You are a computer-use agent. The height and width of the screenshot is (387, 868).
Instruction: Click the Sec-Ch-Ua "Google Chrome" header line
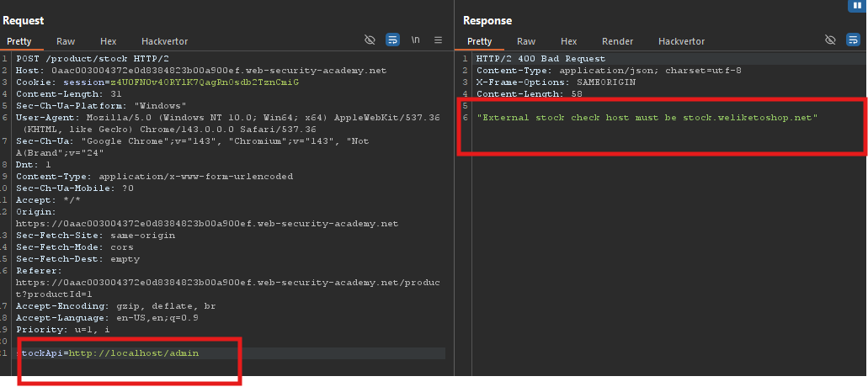193,147
